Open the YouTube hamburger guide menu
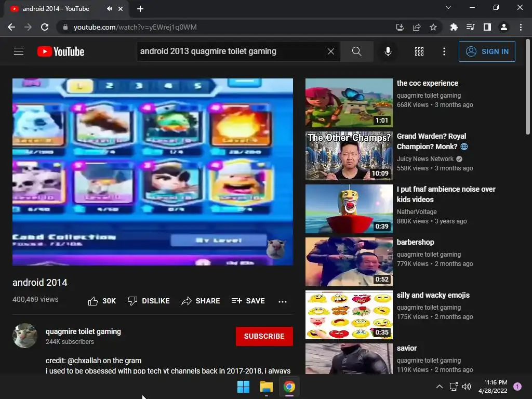The image size is (532, 399). coord(19,51)
